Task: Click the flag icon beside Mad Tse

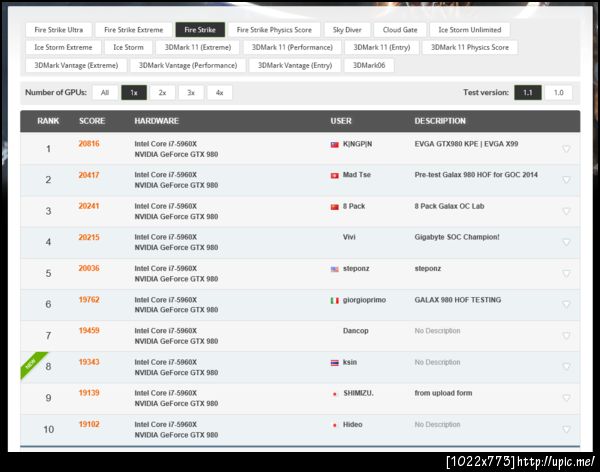Action: click(x=335, y=176)
